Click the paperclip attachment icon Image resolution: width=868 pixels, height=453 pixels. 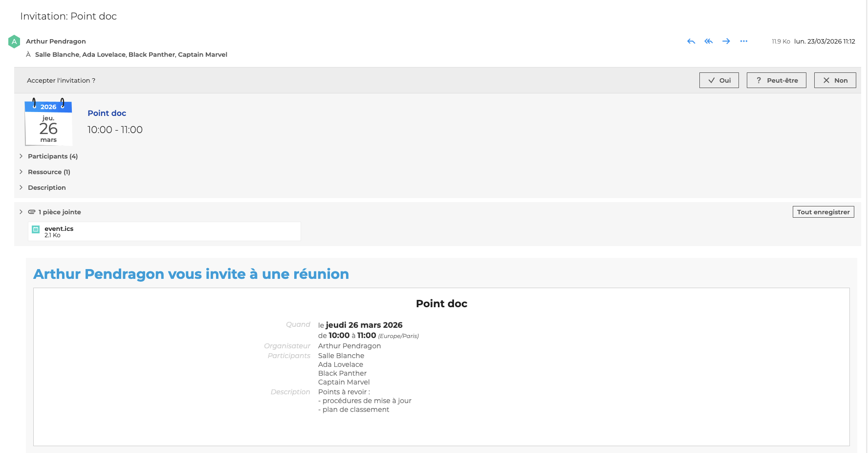tap(32, 212)
